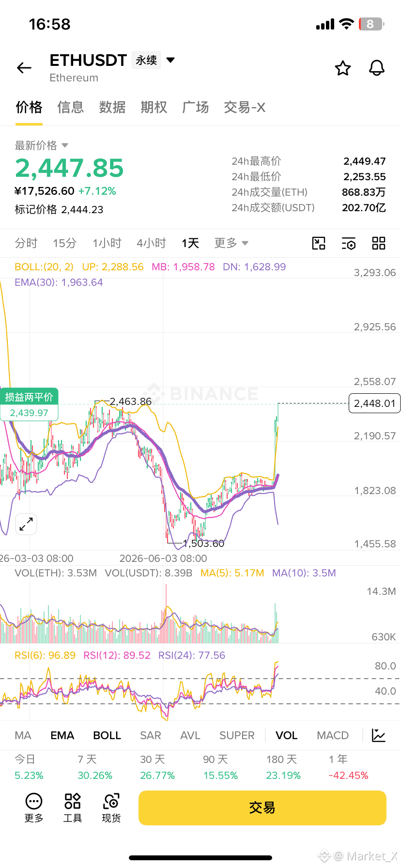
Task: Tap the 30 天 26.77% performance
Action: pyautogui.click(x=157, y=767)
